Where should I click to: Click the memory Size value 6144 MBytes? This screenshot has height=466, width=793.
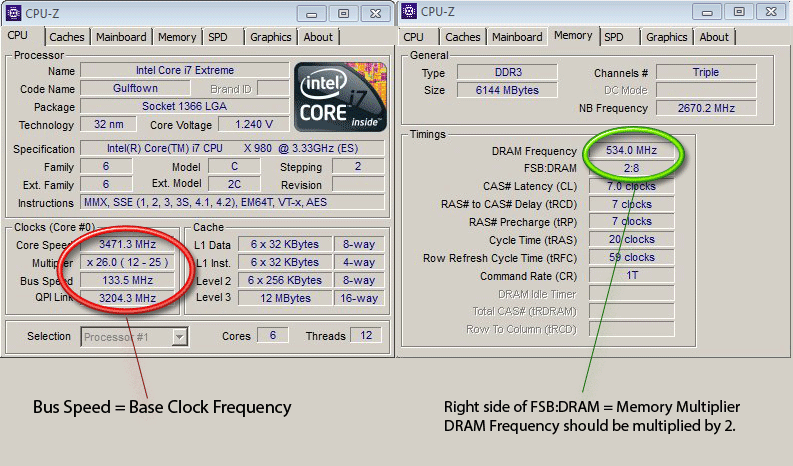pos(507,90)
